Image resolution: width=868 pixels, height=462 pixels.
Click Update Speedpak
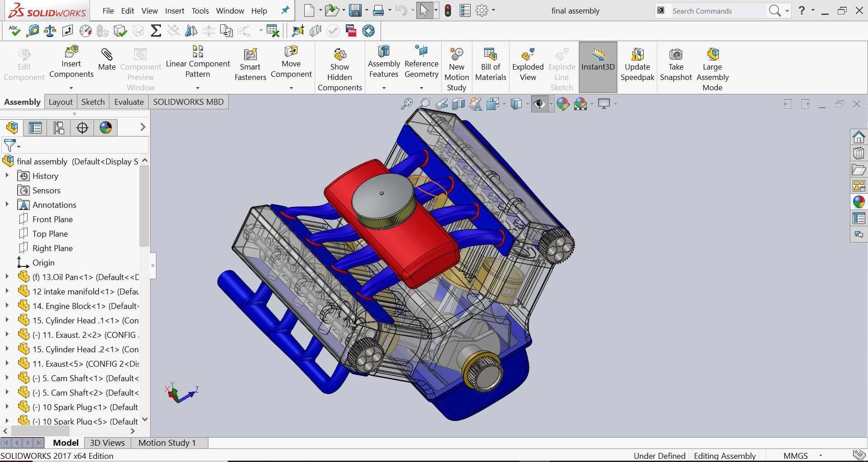click(637, 65)
